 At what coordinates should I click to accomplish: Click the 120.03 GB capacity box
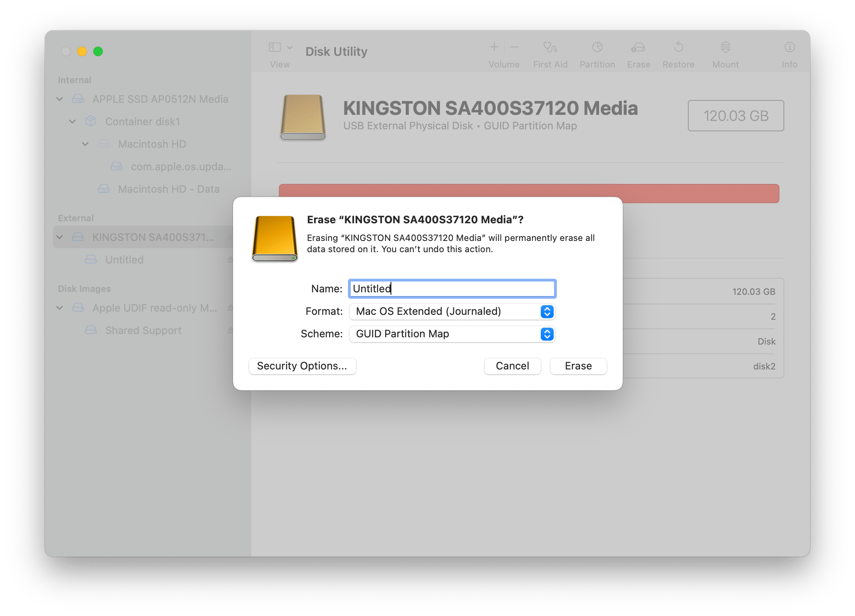[x=736, y=116]
